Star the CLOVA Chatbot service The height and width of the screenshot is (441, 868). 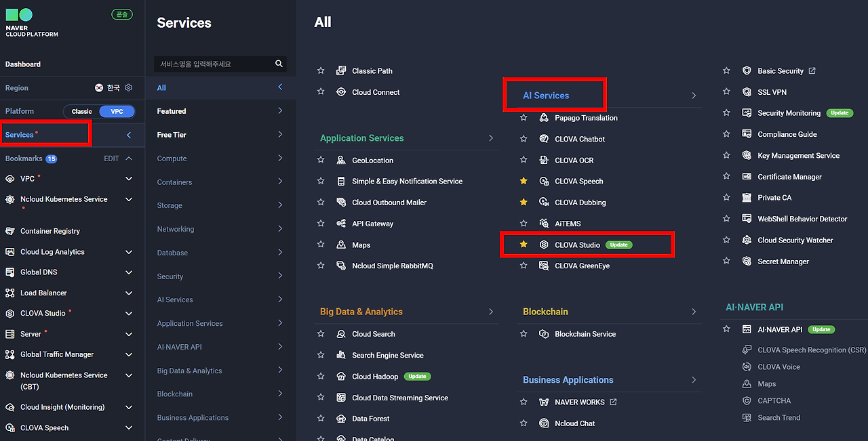pyautogui.click(x=524, y=139)
